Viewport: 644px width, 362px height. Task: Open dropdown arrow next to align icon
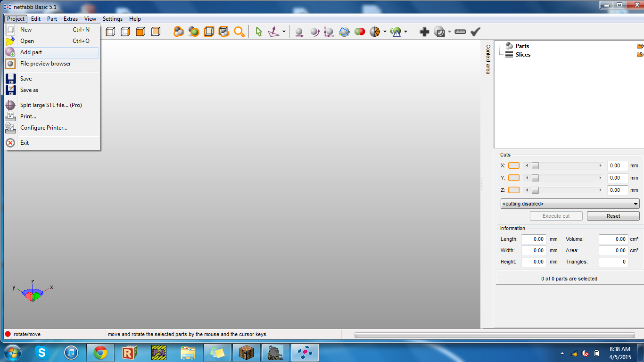pyautogui.click(x=284, y=32)
